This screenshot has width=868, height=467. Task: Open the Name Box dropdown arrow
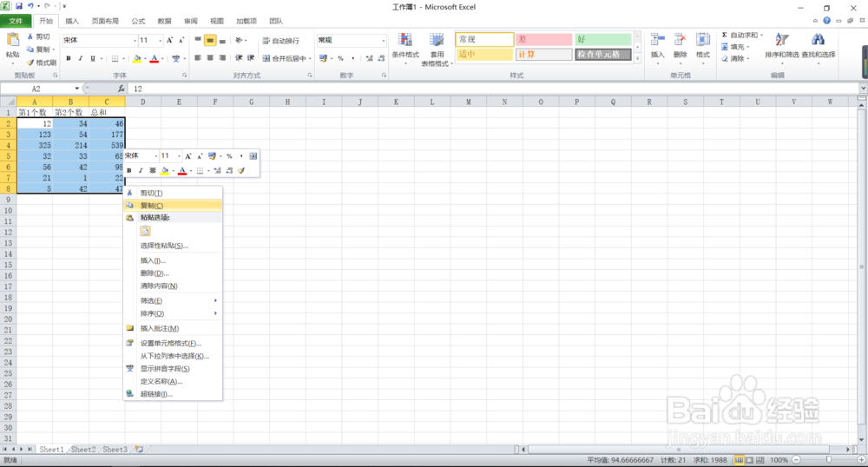(x=77, y=89)
